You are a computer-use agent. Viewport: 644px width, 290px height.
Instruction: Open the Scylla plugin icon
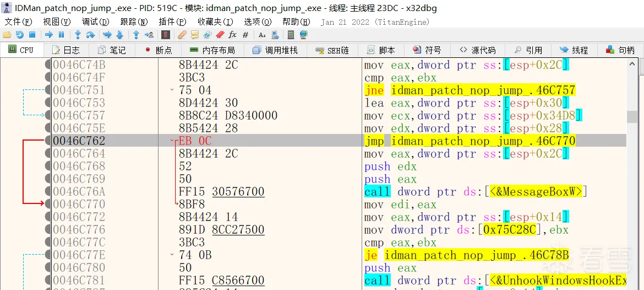(x=166, y=35)
